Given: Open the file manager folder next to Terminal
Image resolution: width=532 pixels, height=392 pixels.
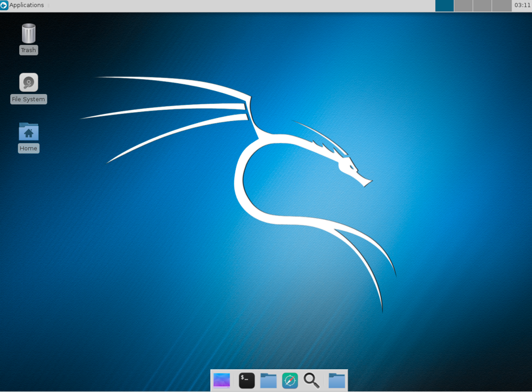Looking at the screenshot, I should (x=269, y=381).
